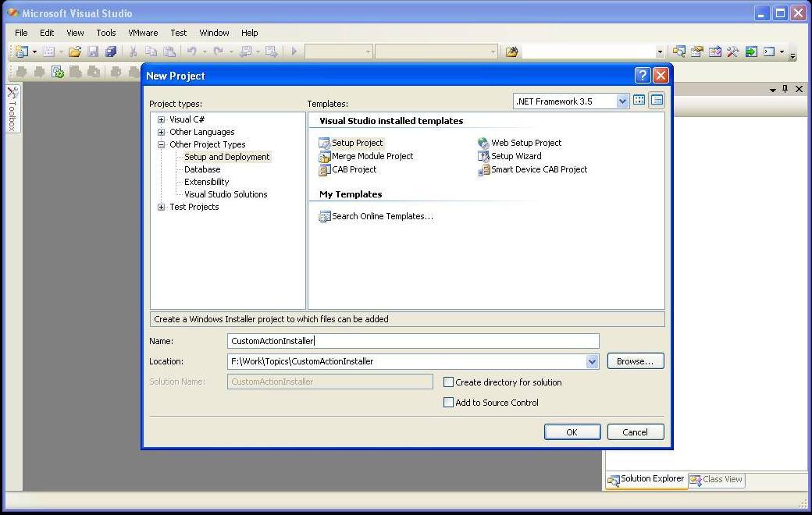Click into the Name text field
Viewport: 812px width, 515px height.
pos(413,341)
